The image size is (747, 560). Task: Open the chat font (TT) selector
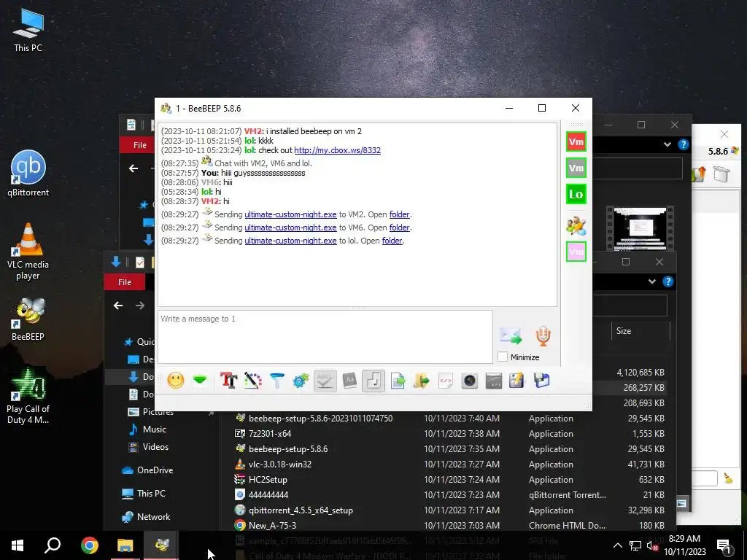(x=228, y=381)
